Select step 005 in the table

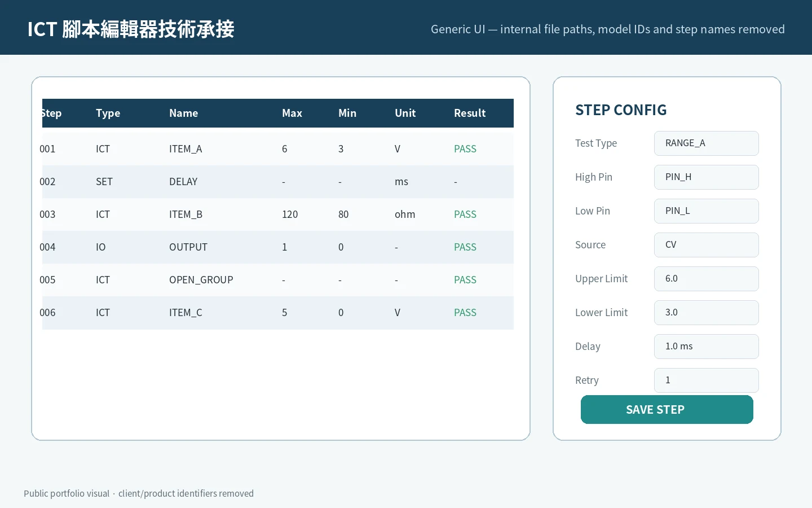coord(278,280)
